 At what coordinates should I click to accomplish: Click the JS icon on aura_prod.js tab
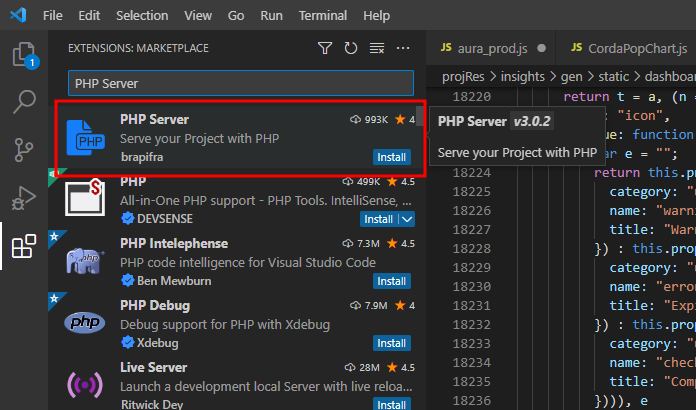(446, 47)
